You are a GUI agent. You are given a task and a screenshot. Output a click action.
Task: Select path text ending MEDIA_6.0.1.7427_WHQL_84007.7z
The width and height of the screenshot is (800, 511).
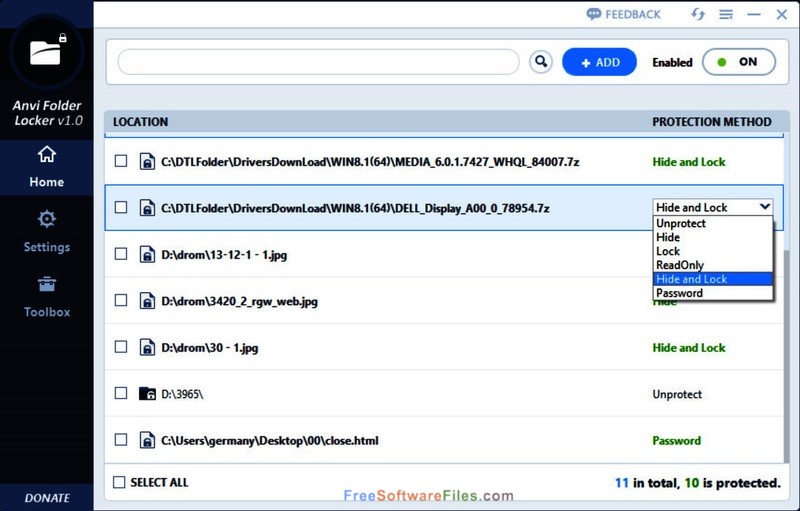pyautogui.click(x=370, y=162)
